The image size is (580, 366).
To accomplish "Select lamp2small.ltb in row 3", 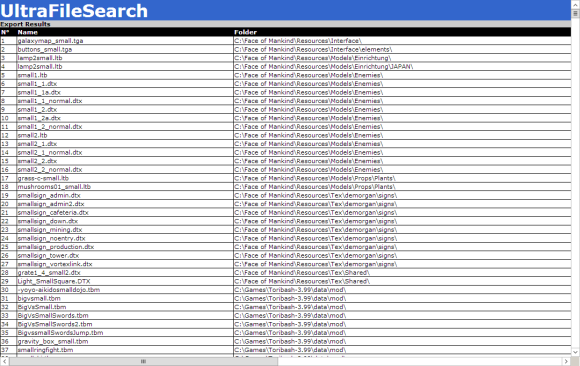I will pyautogui.click(x=40, y=58).
